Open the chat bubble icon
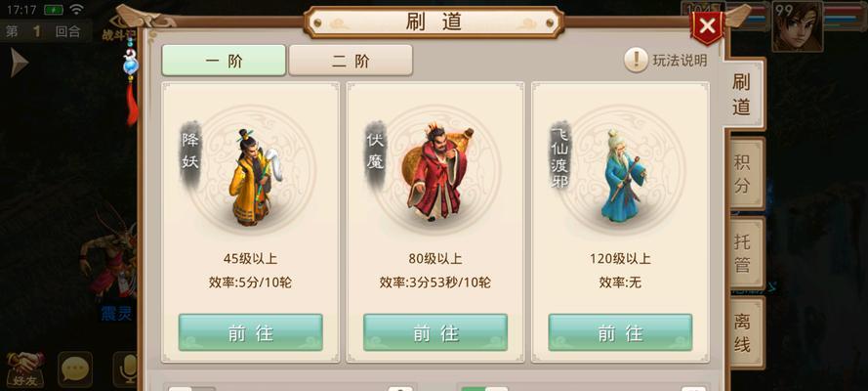 click(75, 369)
